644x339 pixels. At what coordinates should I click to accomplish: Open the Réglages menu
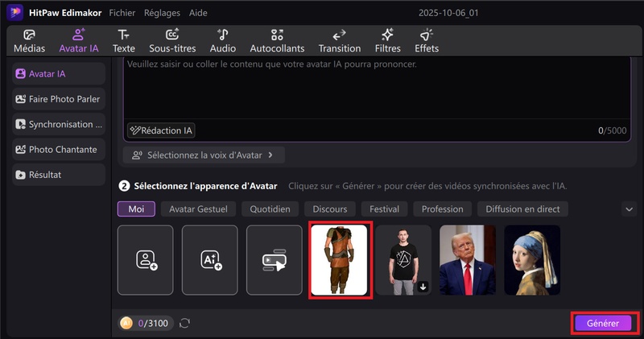[x=162, y=13]
